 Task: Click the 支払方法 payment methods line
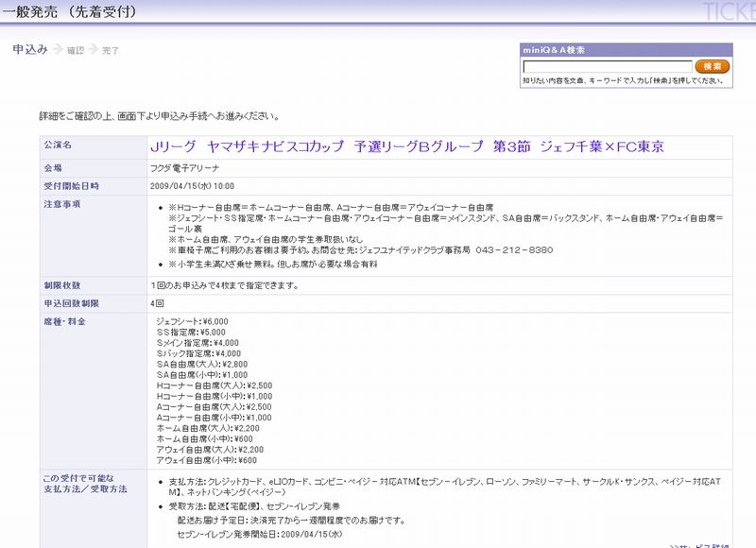(x=444, y=487)
